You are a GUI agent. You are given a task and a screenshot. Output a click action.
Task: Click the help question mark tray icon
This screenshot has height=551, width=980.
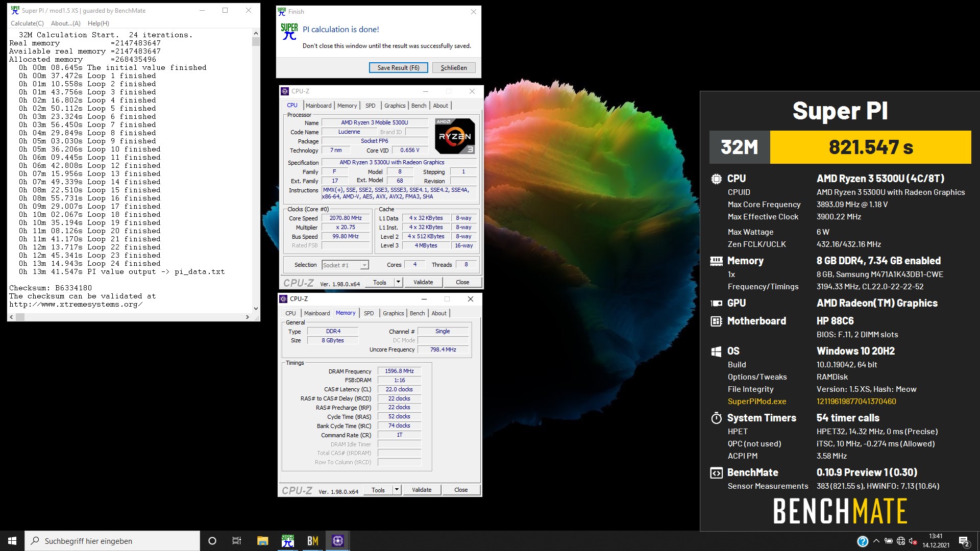pos(863,541)
